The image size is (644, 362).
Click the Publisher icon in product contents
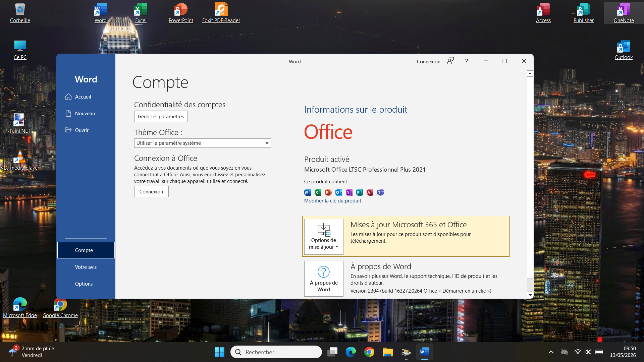(x=359, y=192)
